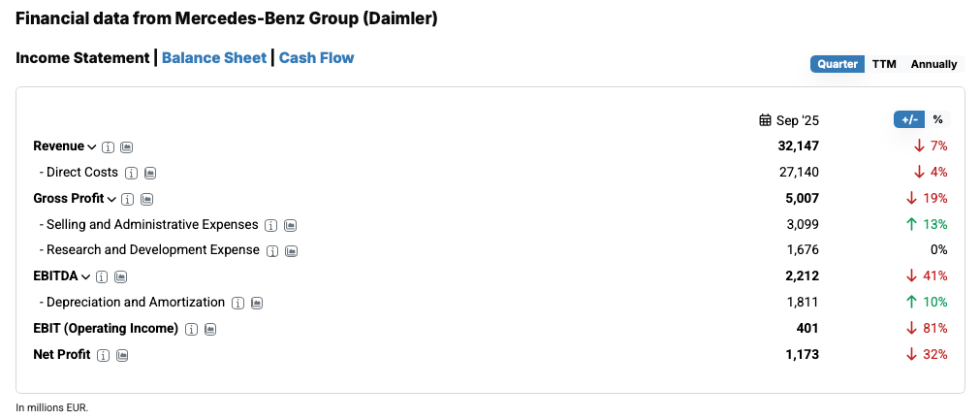
Task: Expand the Revenue row chevron
Action: point(92,147)
